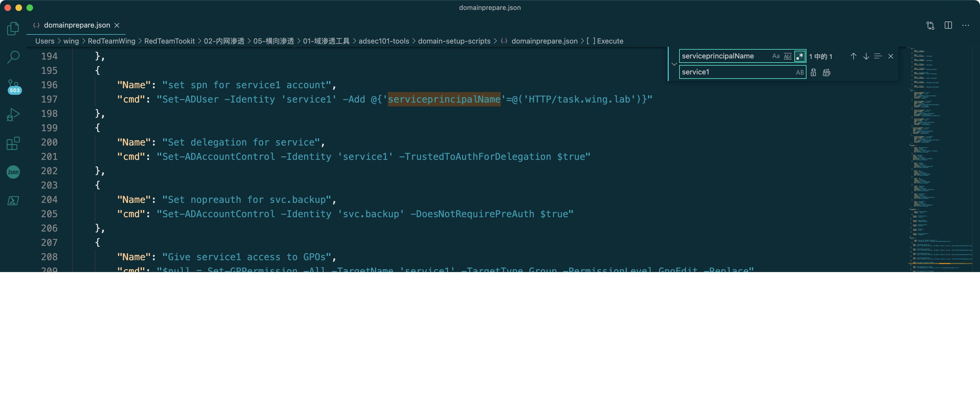
Task: Open the Search view in activity bar
Action: 13,57
